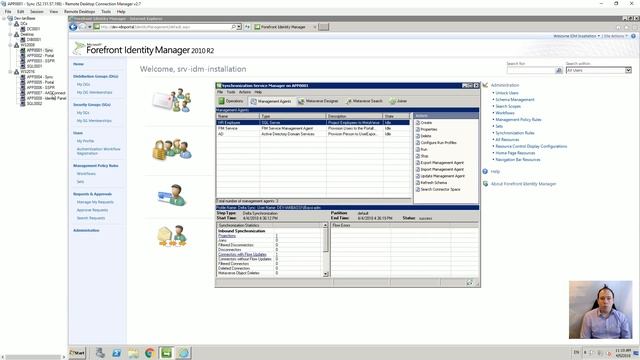Open Configure Run Profiles action

pyautogui.click(x=436, y=143)
